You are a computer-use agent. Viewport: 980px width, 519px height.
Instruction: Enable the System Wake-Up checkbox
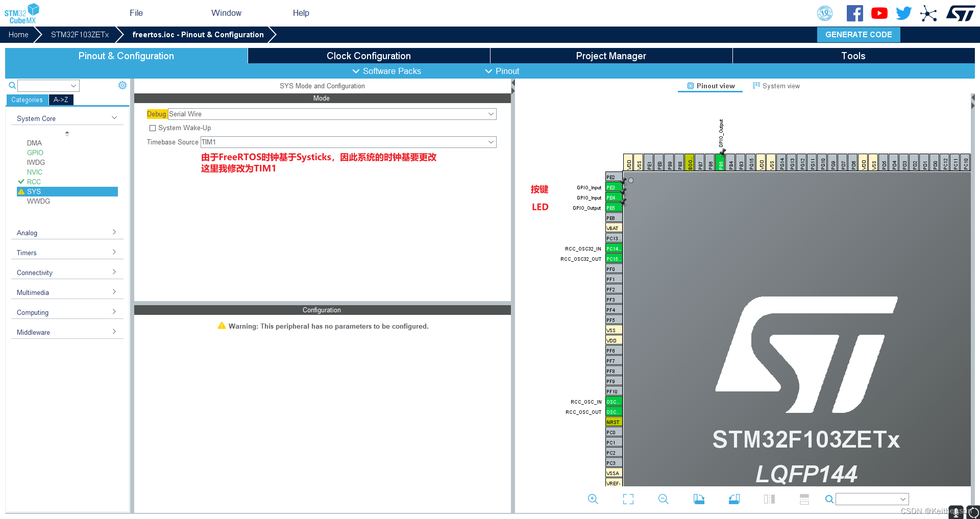pyautogui.click(x=153, y=128)
